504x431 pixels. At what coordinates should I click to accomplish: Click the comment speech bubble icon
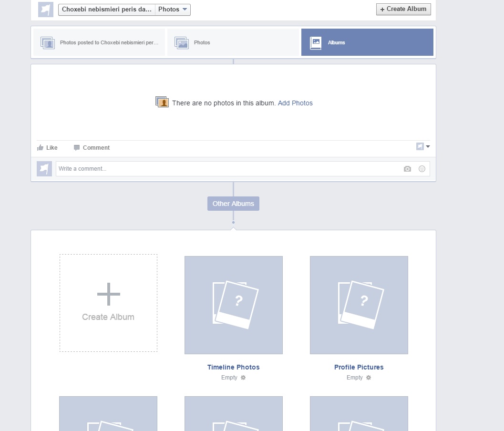pos(76,147)
